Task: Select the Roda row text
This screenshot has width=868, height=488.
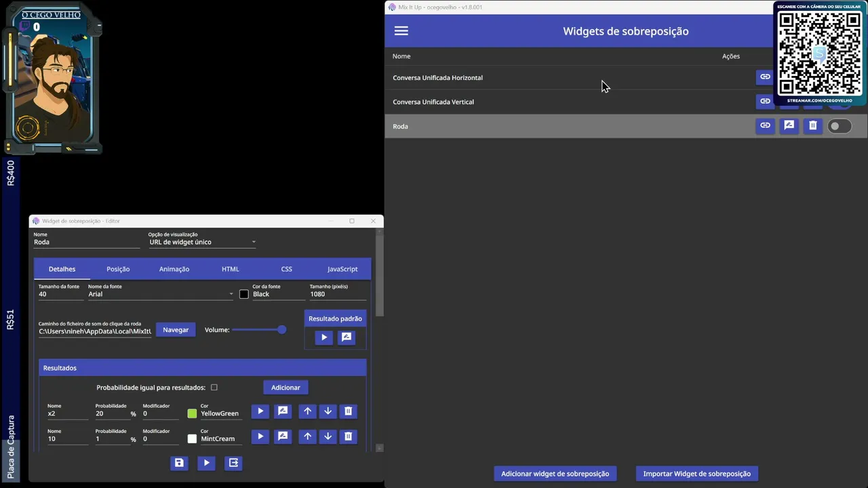Action: point(400,126)
